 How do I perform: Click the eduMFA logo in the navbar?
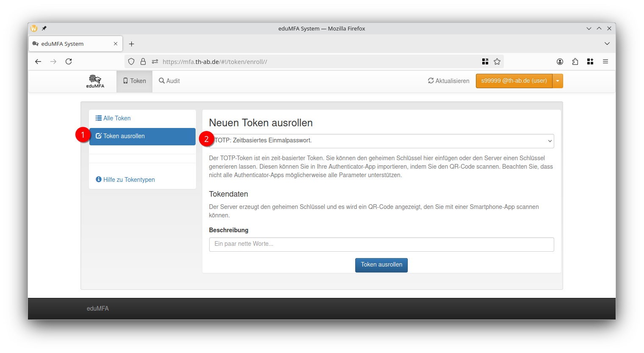[95, 81]
